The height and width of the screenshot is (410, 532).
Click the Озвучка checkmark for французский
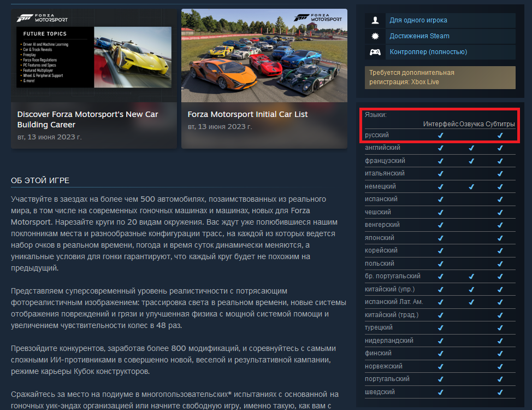coord(471,161)
